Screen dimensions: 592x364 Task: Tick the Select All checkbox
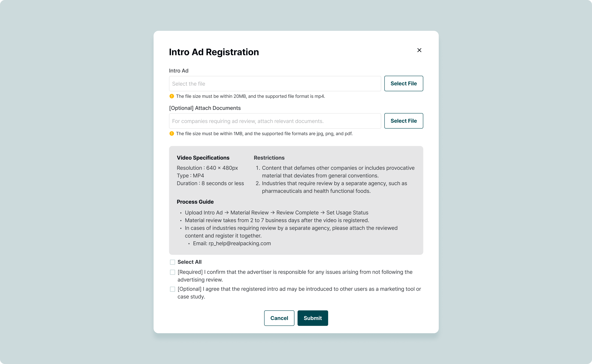[x=172, y=262]
